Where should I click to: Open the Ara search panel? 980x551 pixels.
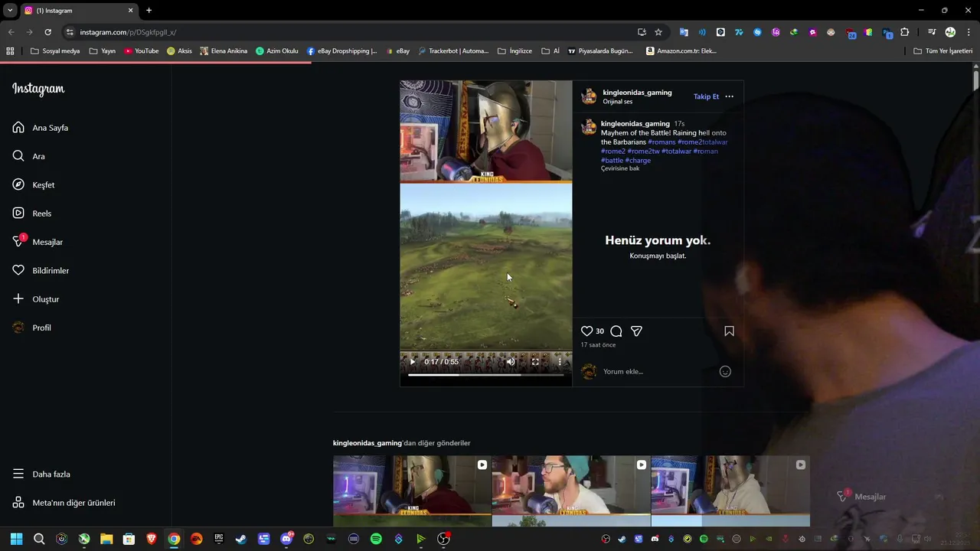click(x=29, y=156)
